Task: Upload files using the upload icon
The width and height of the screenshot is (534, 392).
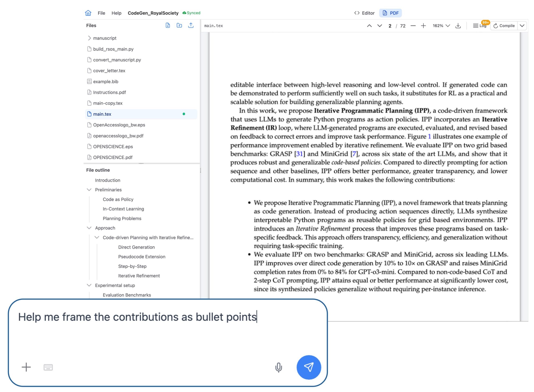Action: pos(191,25)
